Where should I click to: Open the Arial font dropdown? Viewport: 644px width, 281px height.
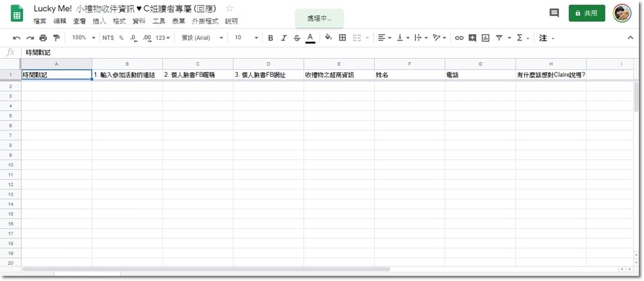(x=202, y=38)
